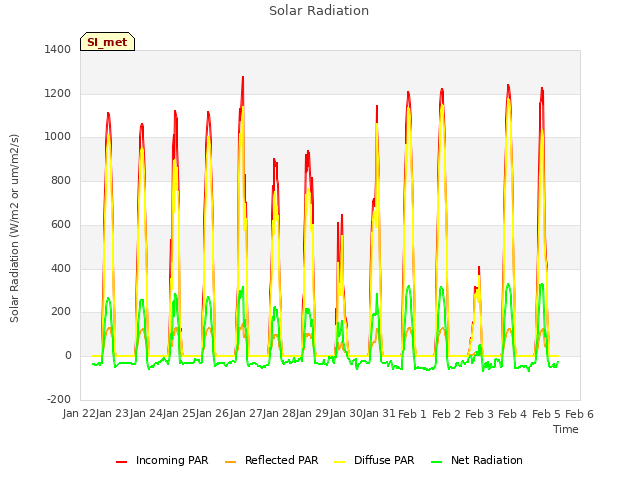Image resolution: width=640 pixels, height=480 pixels.
Task: Click the Jan 23 x-axis date label
Action: point(112,414)
